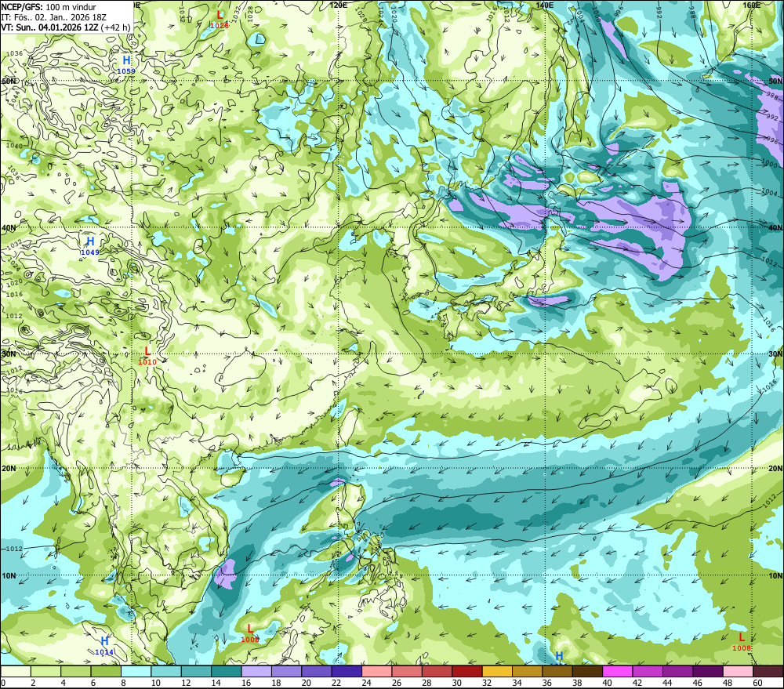Select the IT initial time 02. Jan.. 2026 18Z line
The width and height of the screenshot is (784, 689).
pyautogui.click(x=53, y=17)
